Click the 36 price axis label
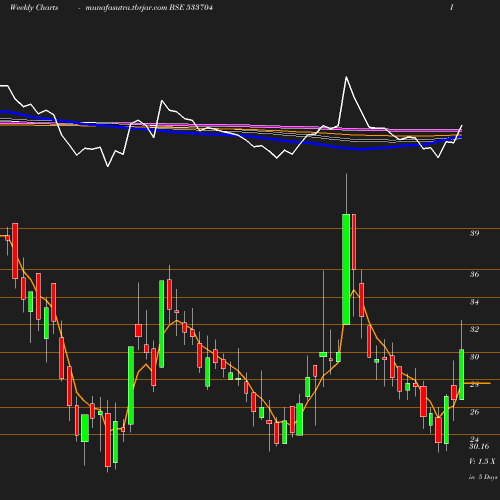This screenshot has width=500, height=500. pos(474,274)
